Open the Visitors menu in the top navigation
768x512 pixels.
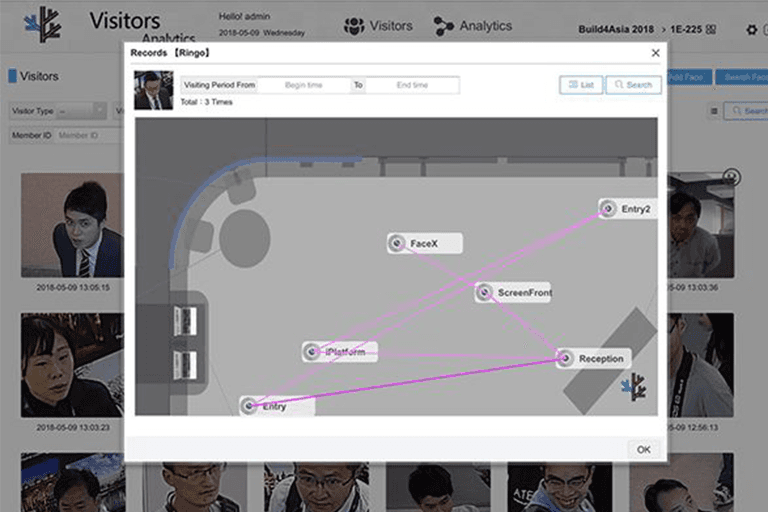pos(378,26)
